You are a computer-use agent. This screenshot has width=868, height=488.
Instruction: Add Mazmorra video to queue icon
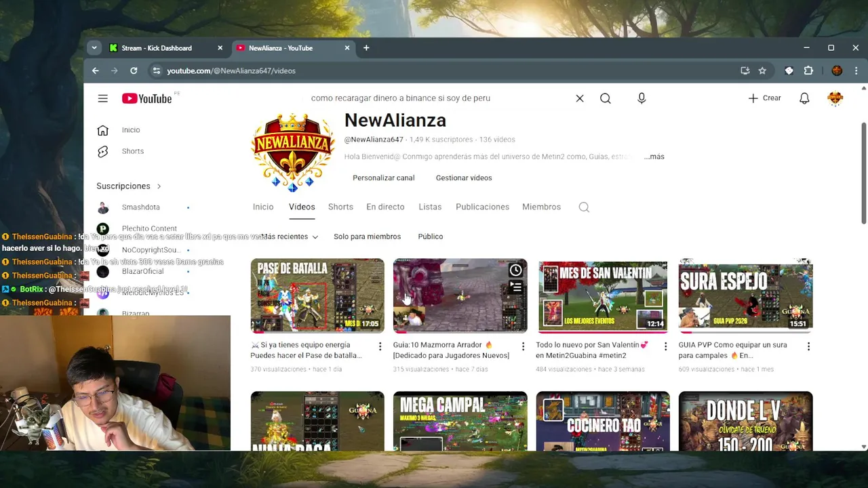click(x=515, y=287)
